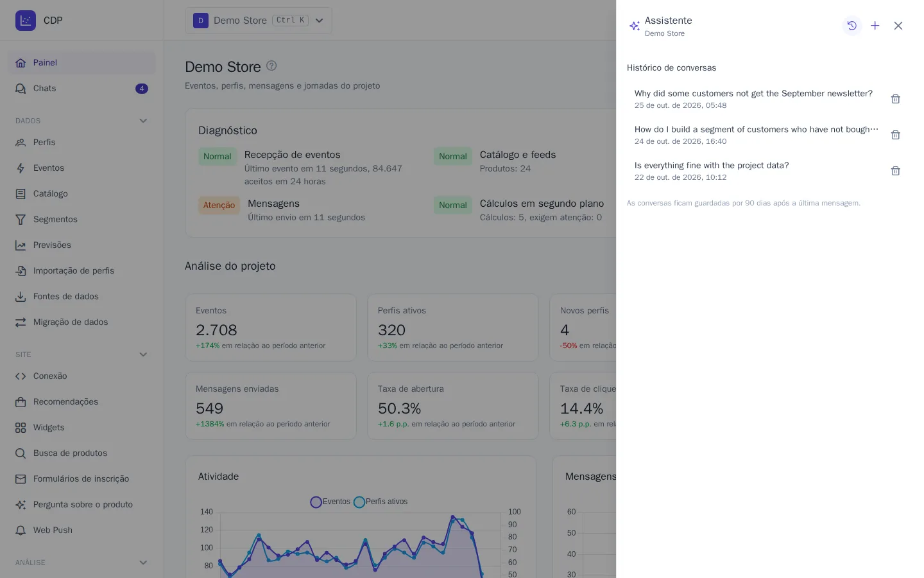Screen dimensions: 924x578
Task: Click the Migração de dados arrows icon
Action: tap(21, 322)
